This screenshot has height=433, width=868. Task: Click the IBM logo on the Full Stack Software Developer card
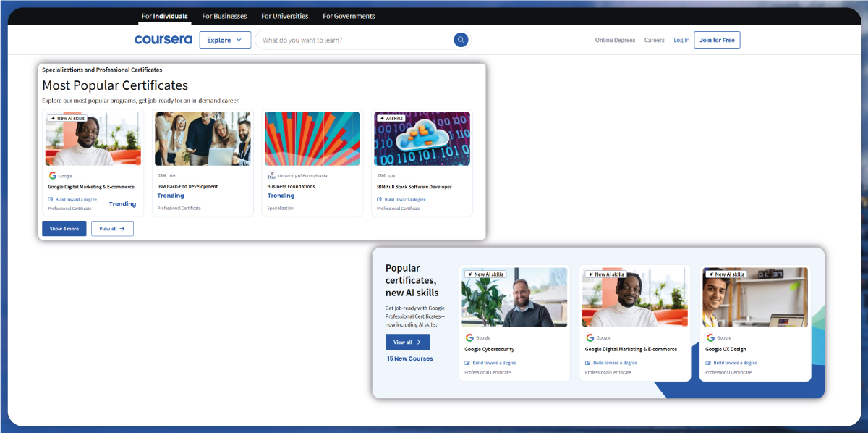(380, 175)
